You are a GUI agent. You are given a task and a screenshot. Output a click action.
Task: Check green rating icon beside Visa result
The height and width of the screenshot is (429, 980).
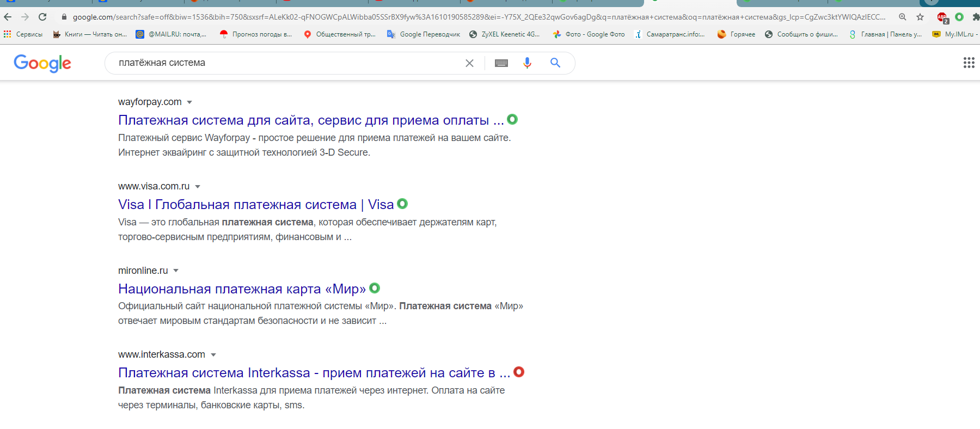[402, 204]
